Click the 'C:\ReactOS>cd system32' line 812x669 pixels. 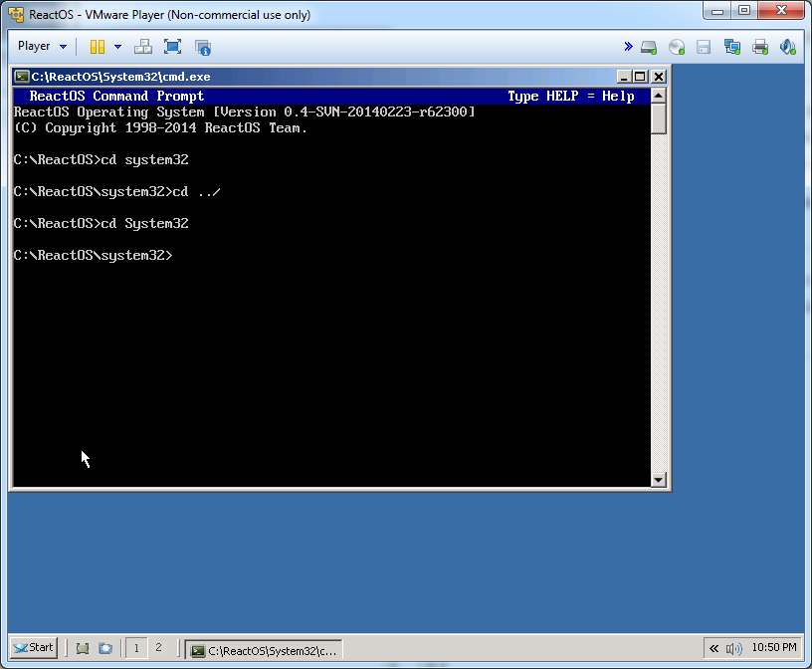(x=101, y=160)
